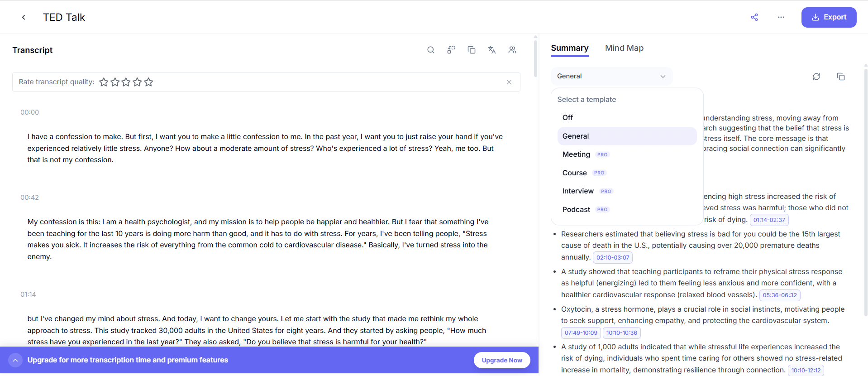Click the paragraph beginning "I have a confession"

pyautogui.click(x=265, y=148)
